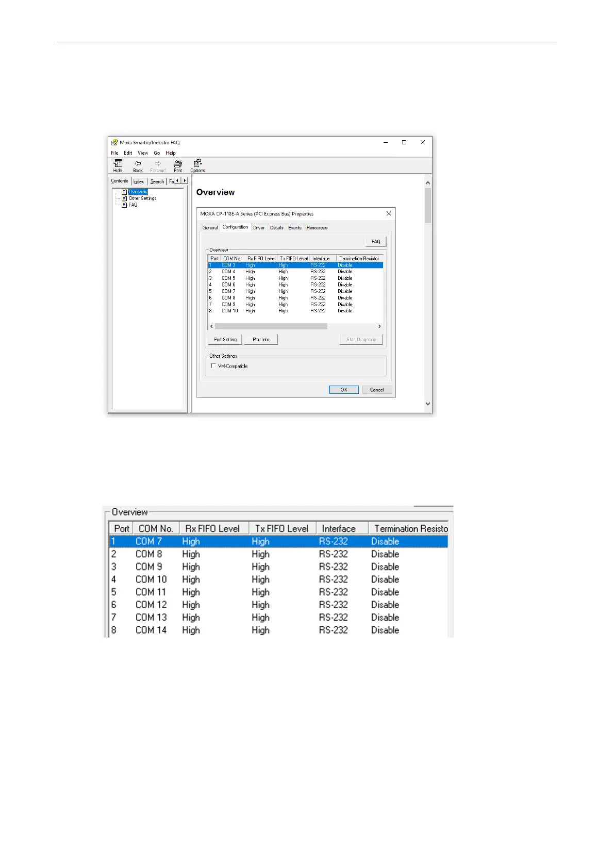The height and width of the screenshot is (868, 614).
Task: Click the FAQ page icon in Contents tree
Action: pyautogui.click(x=124, y=205)
